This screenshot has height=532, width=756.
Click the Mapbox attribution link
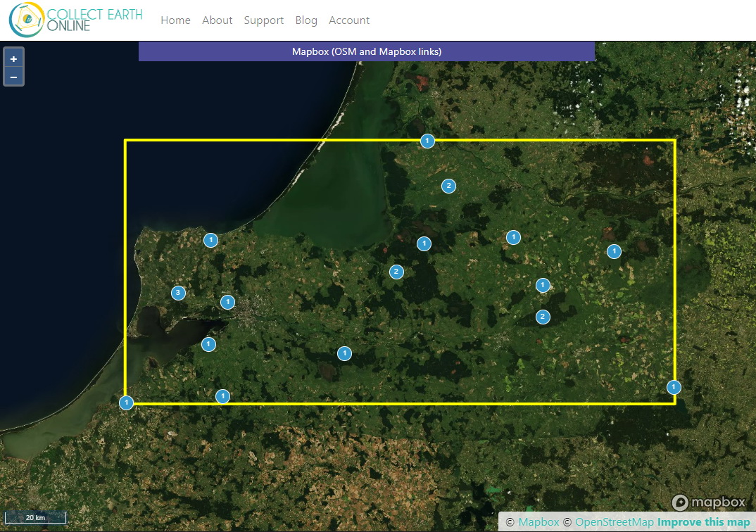(x=538, y=522)
